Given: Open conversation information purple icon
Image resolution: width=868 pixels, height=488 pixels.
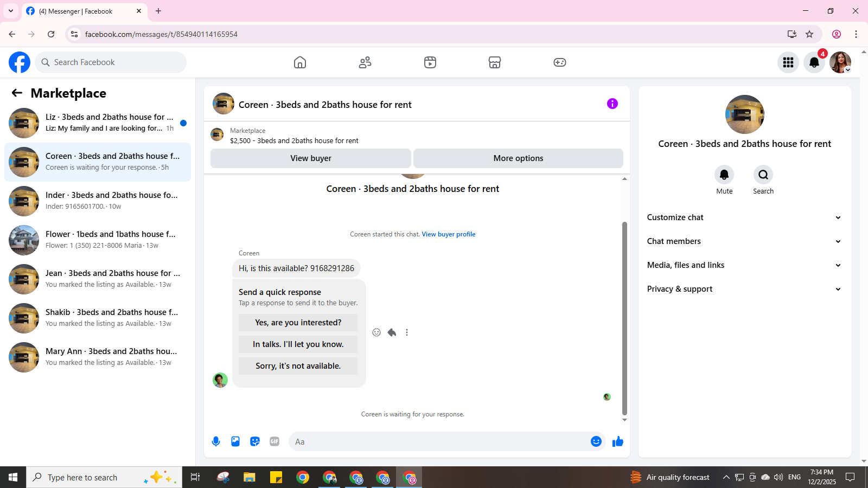Looking at the screenshot, I should (x=612, y=104).
